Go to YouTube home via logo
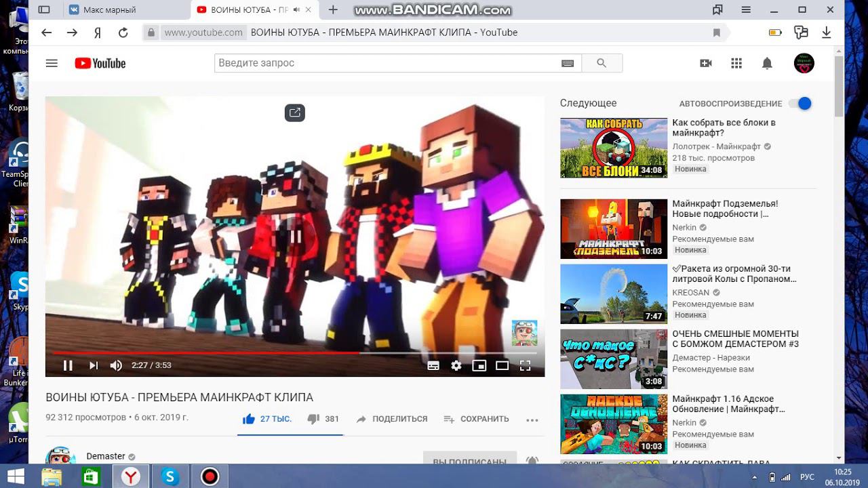 pos(100,63)
